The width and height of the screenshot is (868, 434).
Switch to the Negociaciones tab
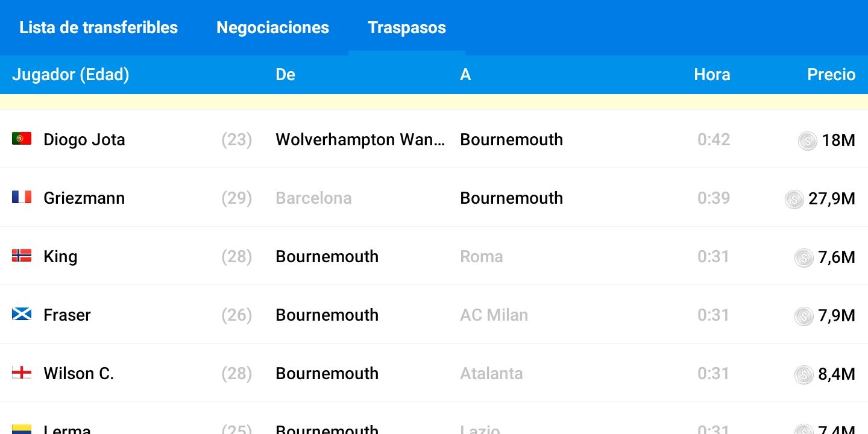(272, 28)
